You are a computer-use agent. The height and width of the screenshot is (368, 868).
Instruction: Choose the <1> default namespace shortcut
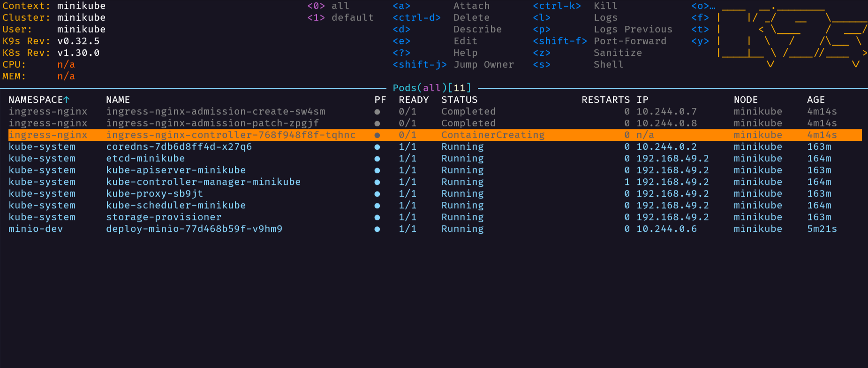click(340, 18)
